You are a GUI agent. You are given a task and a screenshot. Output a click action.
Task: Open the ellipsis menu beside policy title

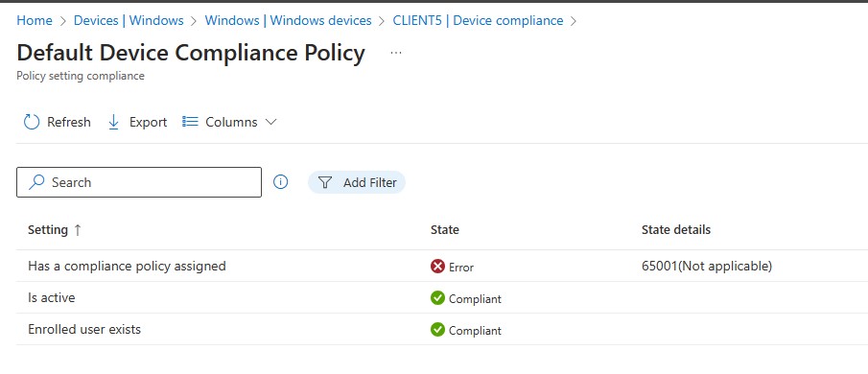coord(396,53)
